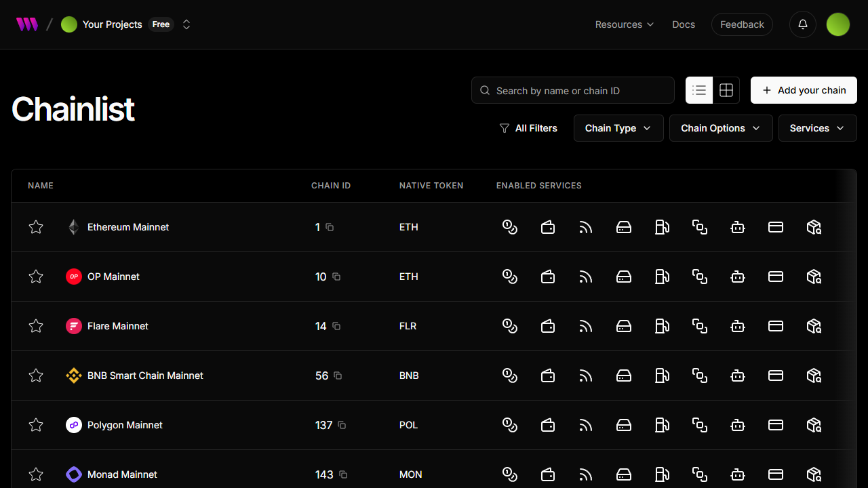Copy BNB Smart Chain ID 56
This screenshot has width=868, height=488.
pos(338,375)
